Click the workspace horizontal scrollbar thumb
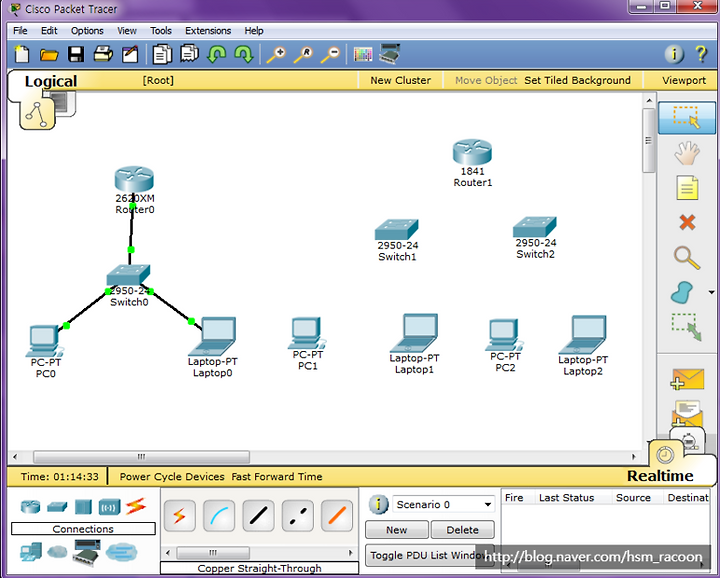720x578 pixels. 141,457
